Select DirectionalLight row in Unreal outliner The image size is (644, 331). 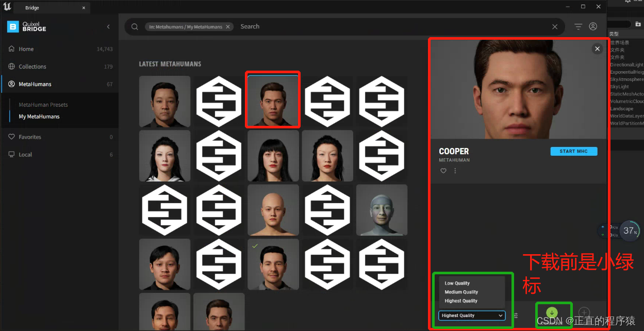click(x=626, y=65)
